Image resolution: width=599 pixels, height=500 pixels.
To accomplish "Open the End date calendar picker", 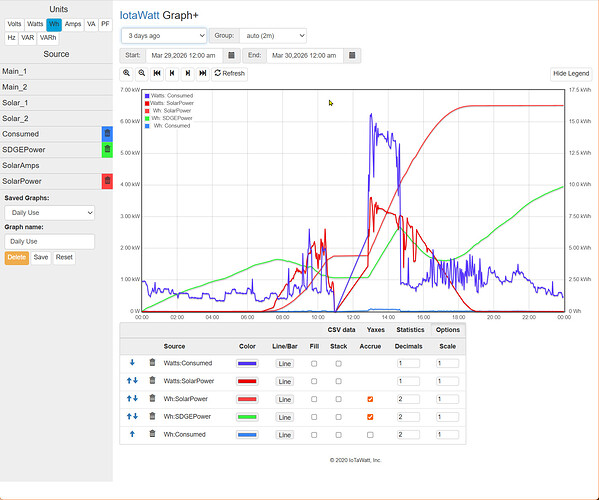I will coord(352,55).
